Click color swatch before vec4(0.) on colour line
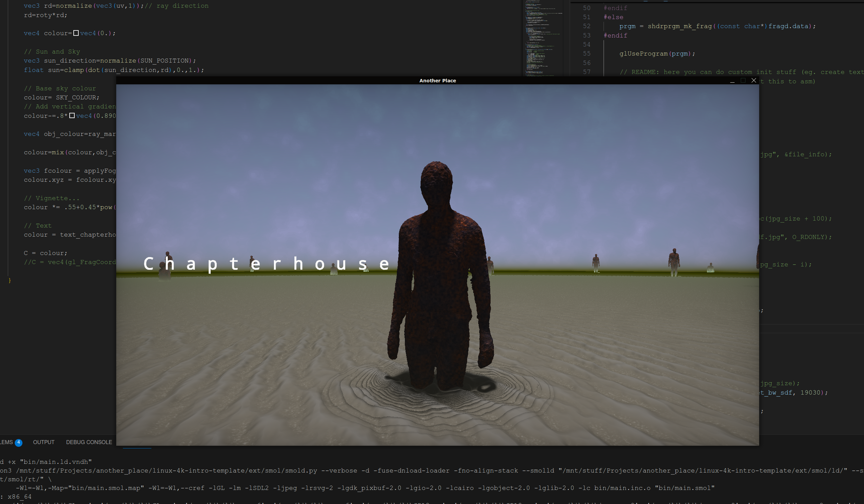 pyautogui.click(x=76, y=33)
